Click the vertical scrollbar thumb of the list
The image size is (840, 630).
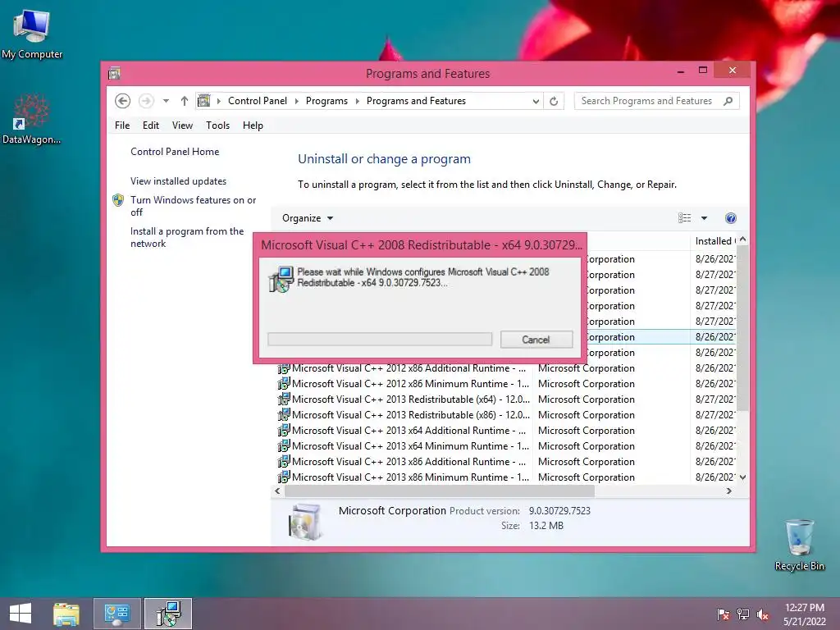742,328
